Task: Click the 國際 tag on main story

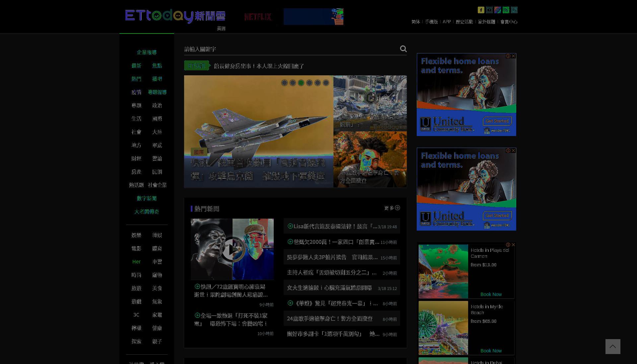Action: [x=199, y=152]
